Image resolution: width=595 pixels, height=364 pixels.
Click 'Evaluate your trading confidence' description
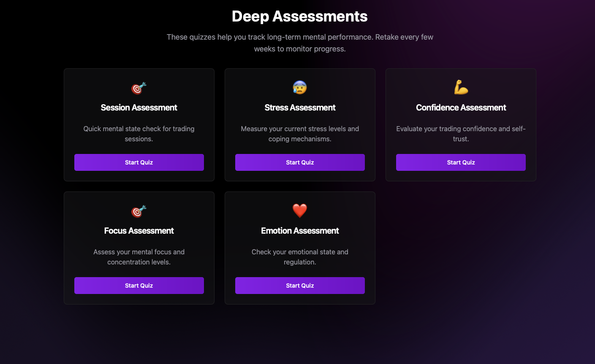(x=461, y=134)
